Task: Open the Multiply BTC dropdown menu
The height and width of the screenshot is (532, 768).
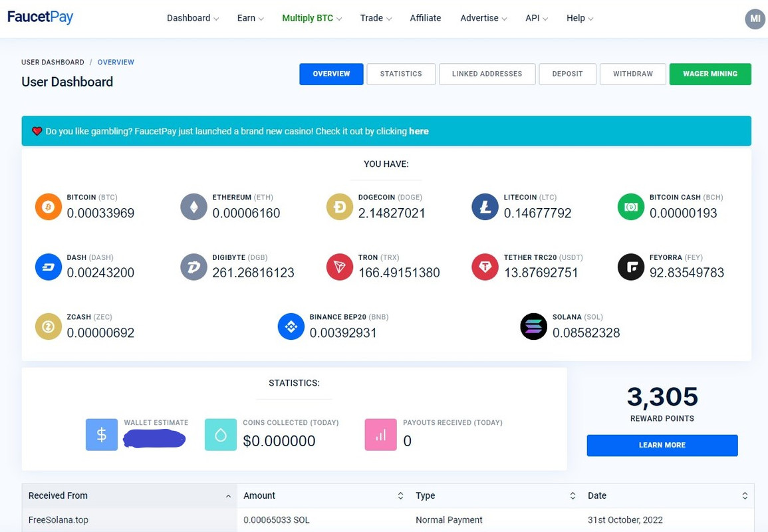Action: [x=312, y=18]
